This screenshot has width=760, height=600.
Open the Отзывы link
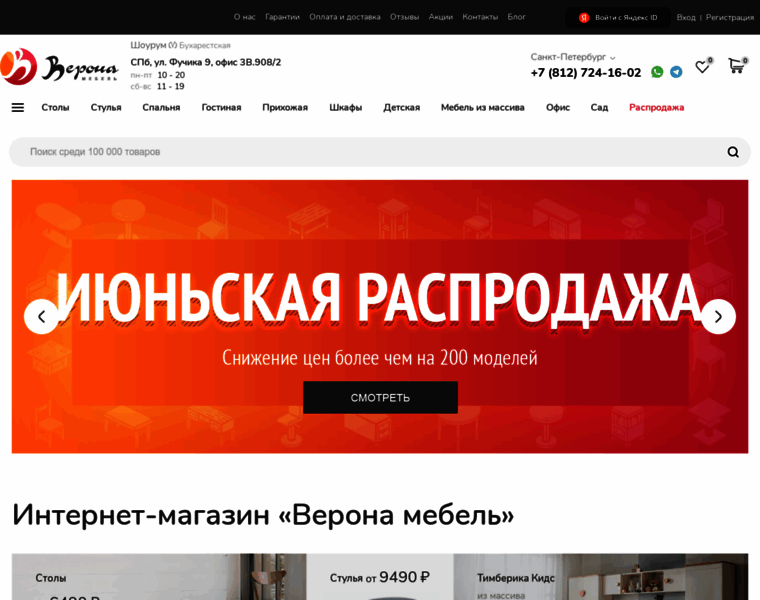[x=404, y=17]
